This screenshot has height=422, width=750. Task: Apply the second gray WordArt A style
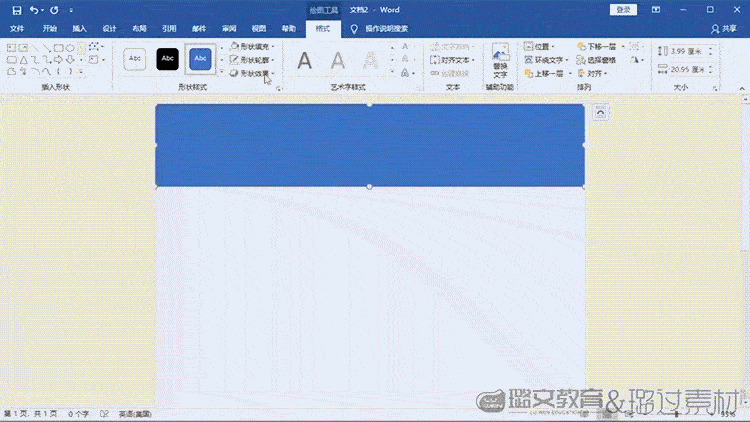338,61
